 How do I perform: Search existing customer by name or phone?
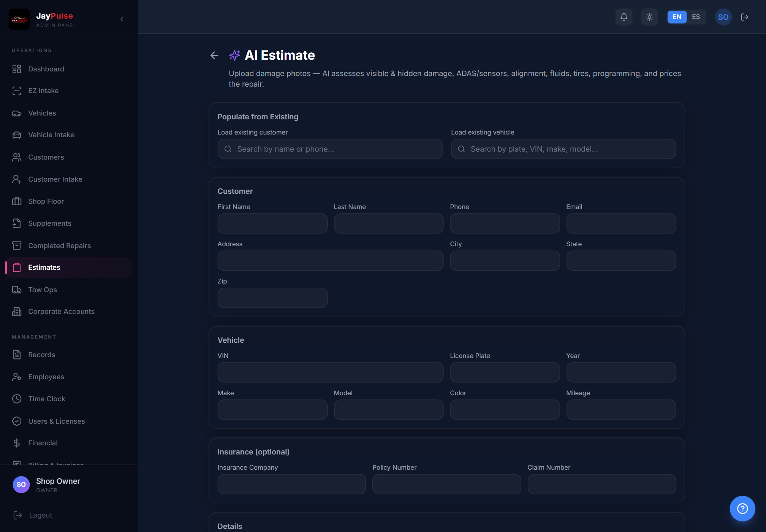pyautogui.click(x=330, y=149)
